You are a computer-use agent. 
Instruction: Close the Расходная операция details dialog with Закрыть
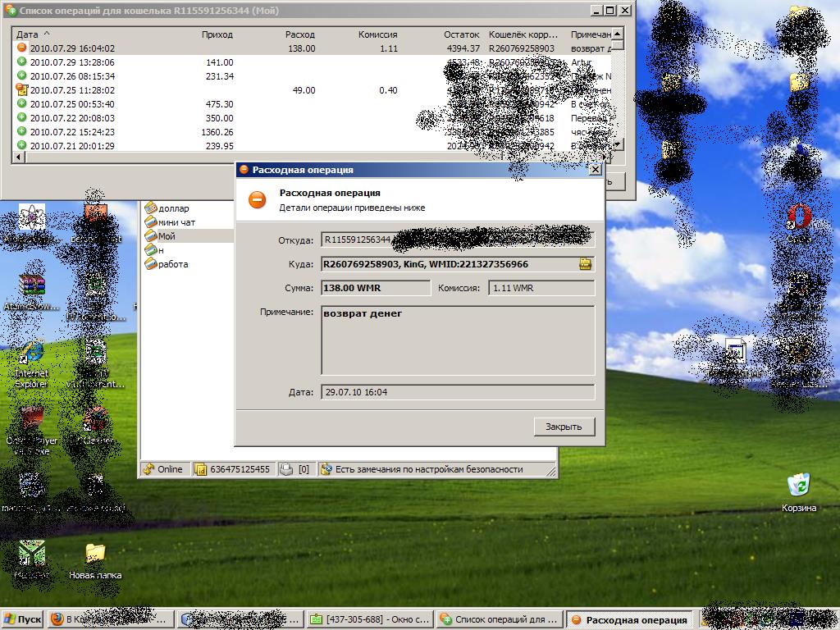click(564, 427)
